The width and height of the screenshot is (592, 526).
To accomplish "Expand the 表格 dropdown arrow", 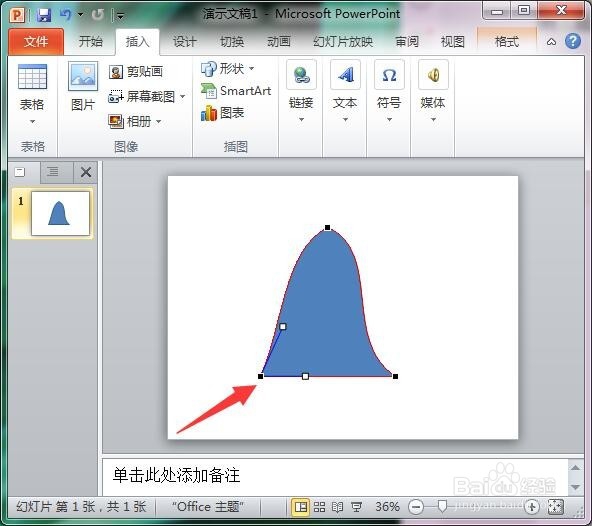I will coord(32,121).
